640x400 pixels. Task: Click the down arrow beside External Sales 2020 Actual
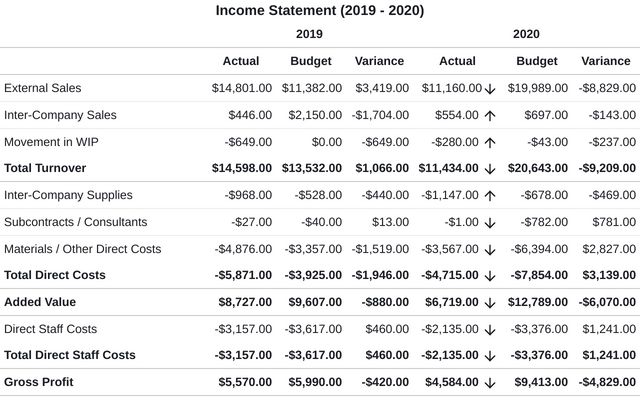pos(490,88)
